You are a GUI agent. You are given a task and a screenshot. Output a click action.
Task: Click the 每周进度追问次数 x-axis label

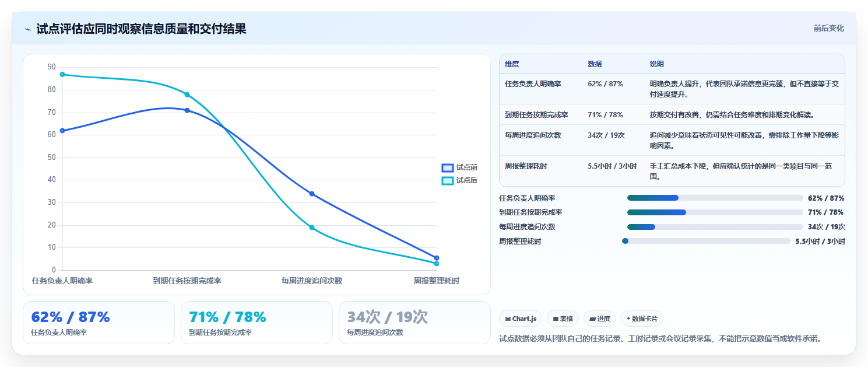(312, 281)
